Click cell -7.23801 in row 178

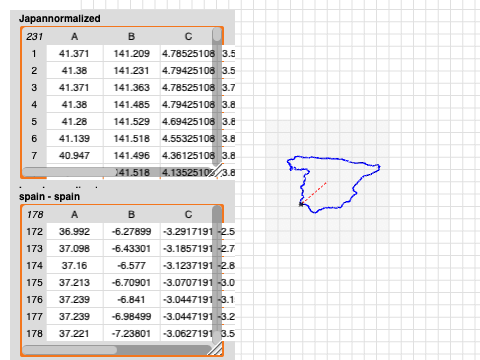132,334
